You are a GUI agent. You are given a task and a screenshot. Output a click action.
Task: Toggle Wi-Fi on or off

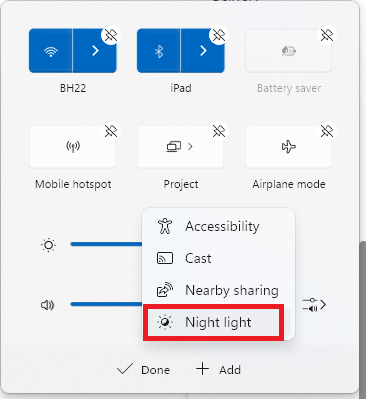51,51
